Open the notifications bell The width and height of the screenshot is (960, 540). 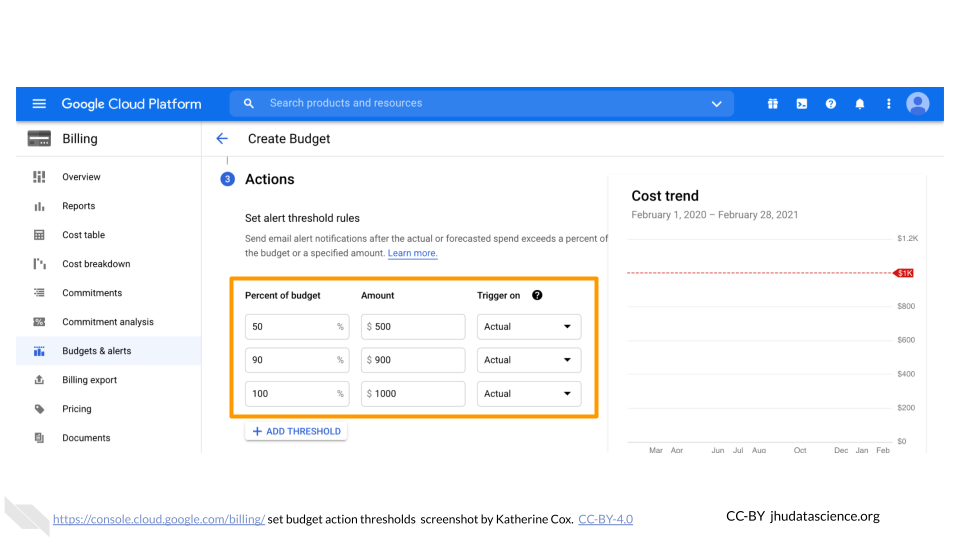click(860, 104)
